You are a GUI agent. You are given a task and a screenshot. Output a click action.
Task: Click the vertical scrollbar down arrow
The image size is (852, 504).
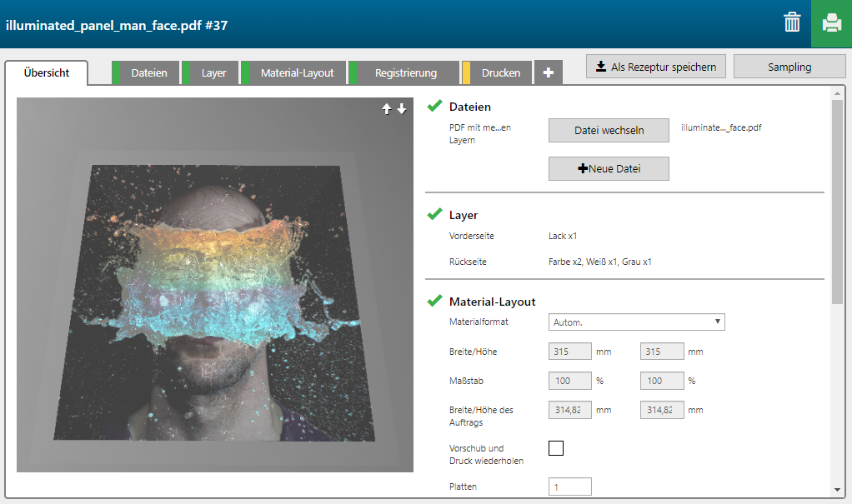pyautogui.click(x=837, y=490)
